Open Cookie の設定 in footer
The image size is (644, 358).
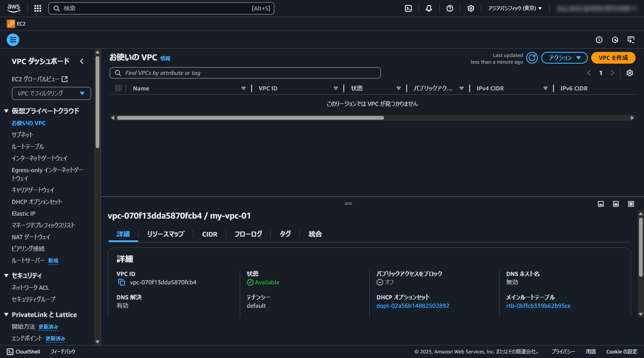click(x=622, y=352)
